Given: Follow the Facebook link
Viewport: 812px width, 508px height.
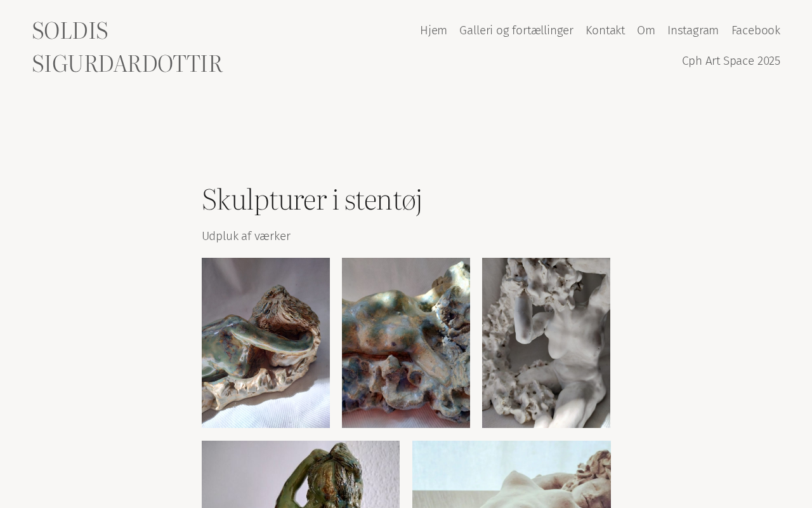Looking at the screenshot, I should pos(756,30).
